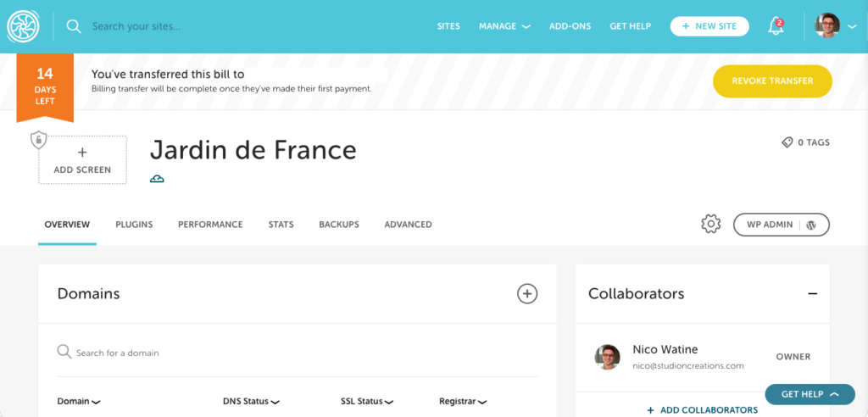Click the site privacy lock shield icon
Screen dimensions: 868x417
coord(38,140)
